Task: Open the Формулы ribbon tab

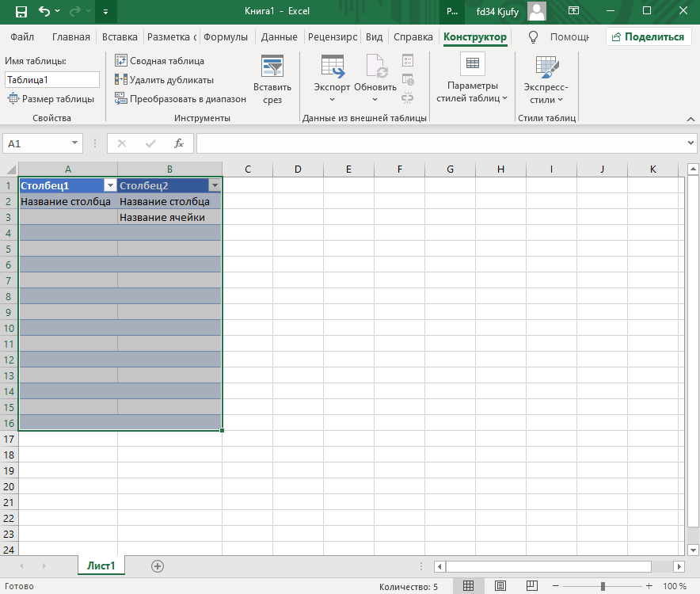Action: point(226,37)
